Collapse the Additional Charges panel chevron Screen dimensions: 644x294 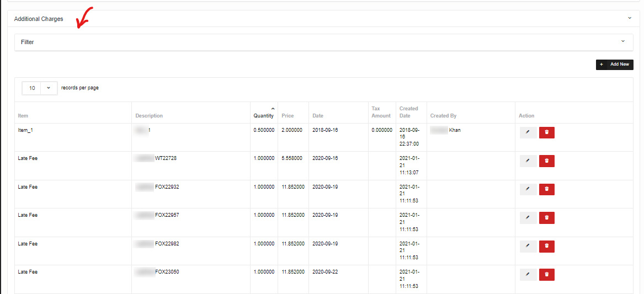(x=630, y=18)
